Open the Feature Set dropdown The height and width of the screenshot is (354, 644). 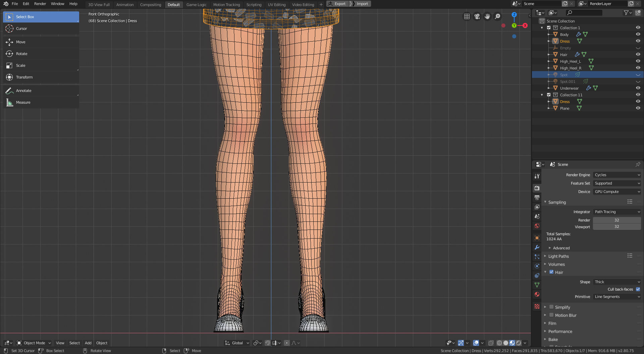[617, 183]
